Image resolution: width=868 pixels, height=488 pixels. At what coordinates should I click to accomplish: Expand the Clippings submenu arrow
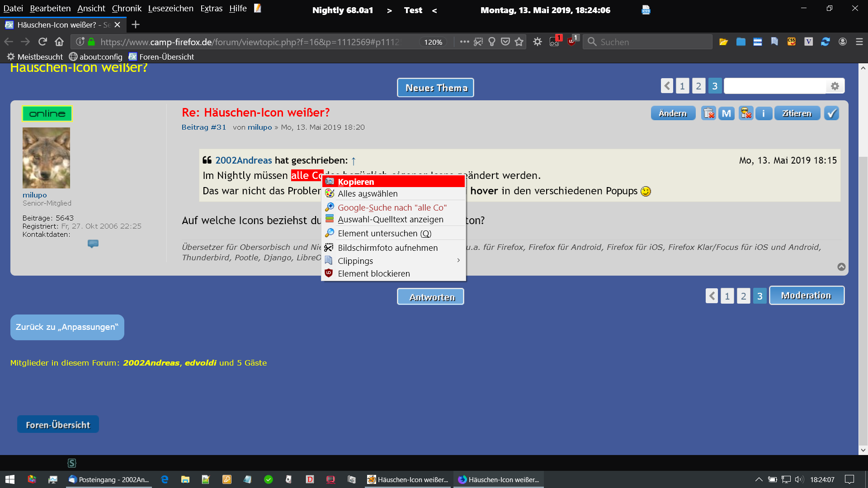click(458, 261)
